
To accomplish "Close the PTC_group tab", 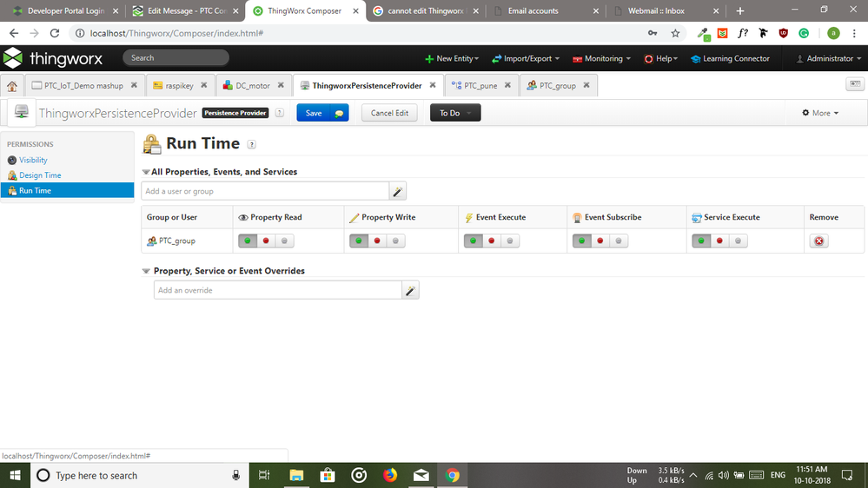I will (586, 85).
